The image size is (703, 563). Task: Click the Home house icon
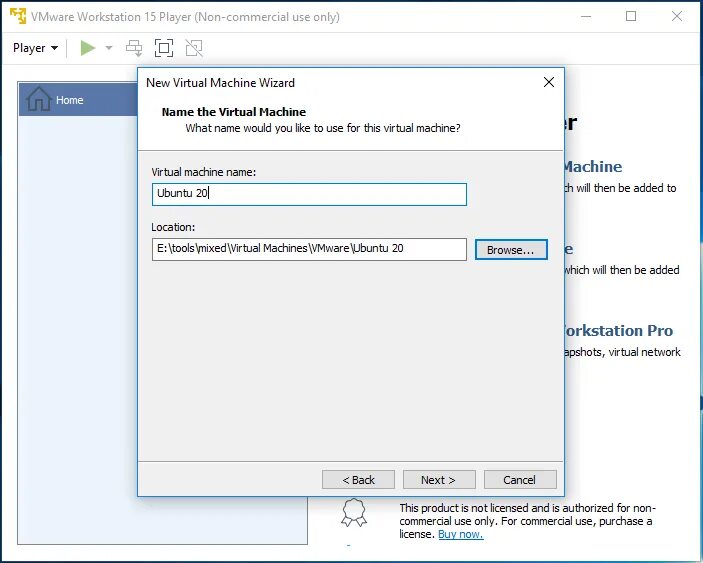pos(39,99)
